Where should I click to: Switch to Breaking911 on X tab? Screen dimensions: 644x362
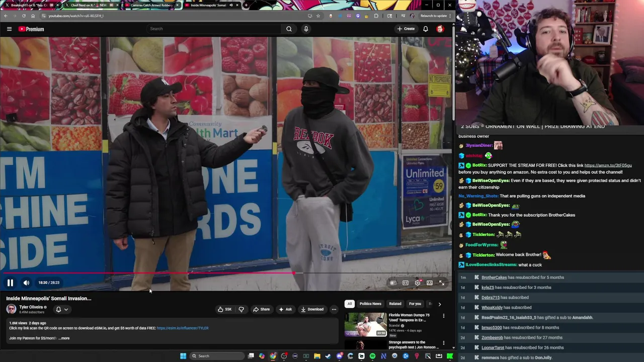[x=30, y=5]
